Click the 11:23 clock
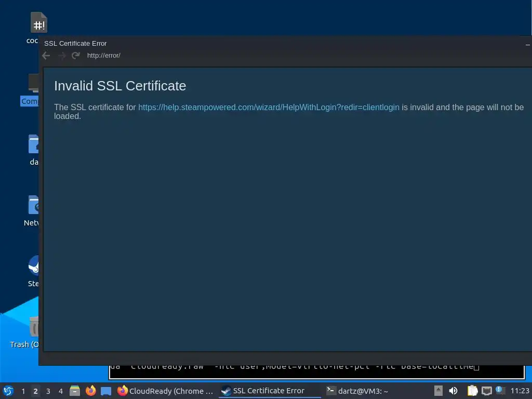The image size is (532, 399). [x=520, y=391]
